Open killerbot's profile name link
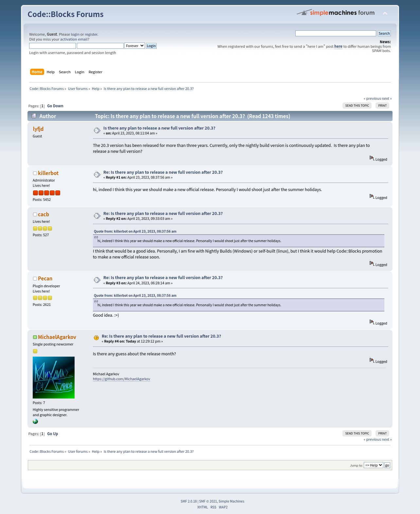This screenshot has height=514, width=420. tap(48, 173)
